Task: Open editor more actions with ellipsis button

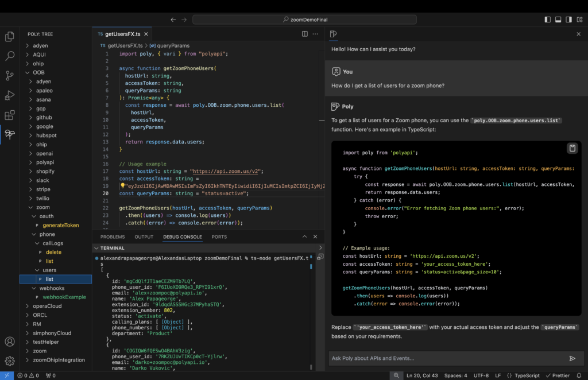Action: tap(315, 34)
